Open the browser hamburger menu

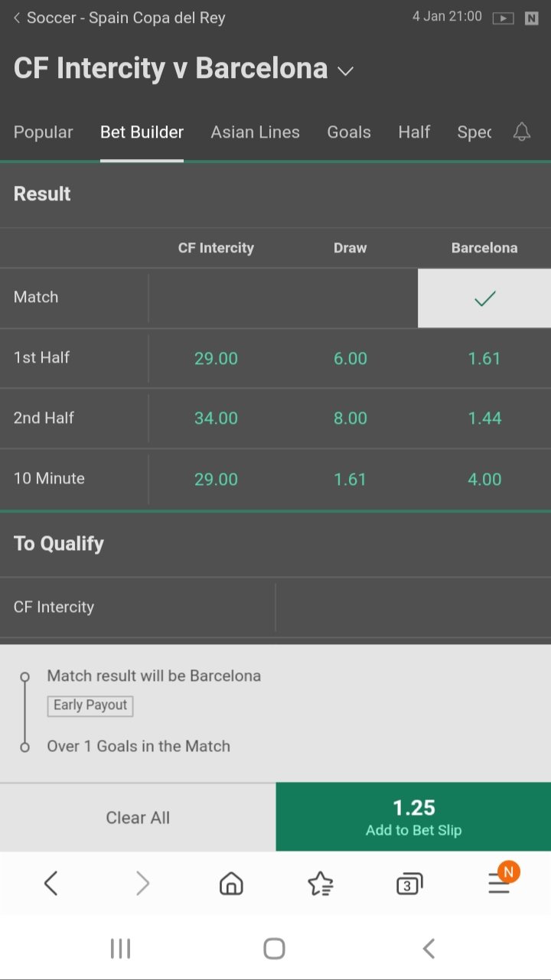(x=499, y=884)
